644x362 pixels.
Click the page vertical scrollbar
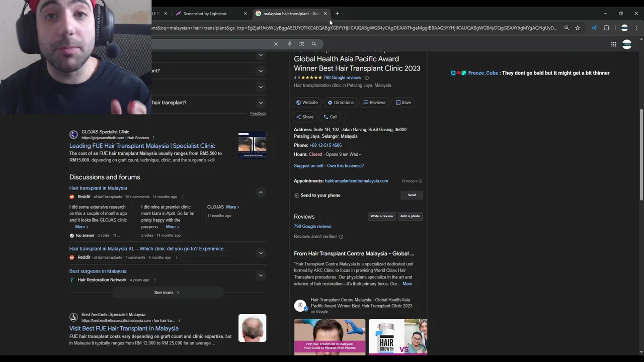(641, 156)
